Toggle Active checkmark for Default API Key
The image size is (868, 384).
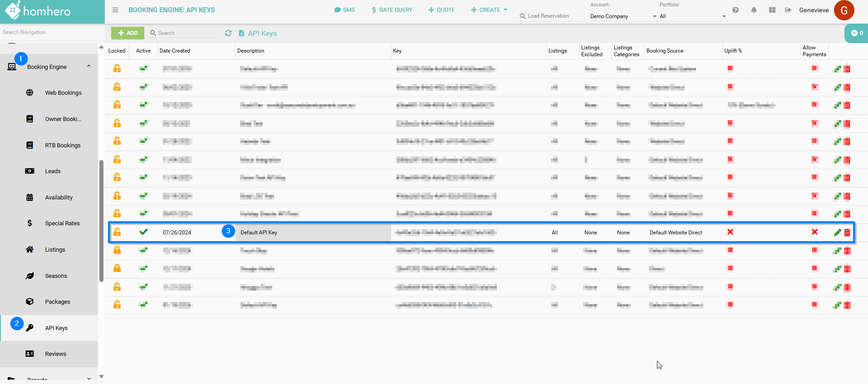point(143,232)
